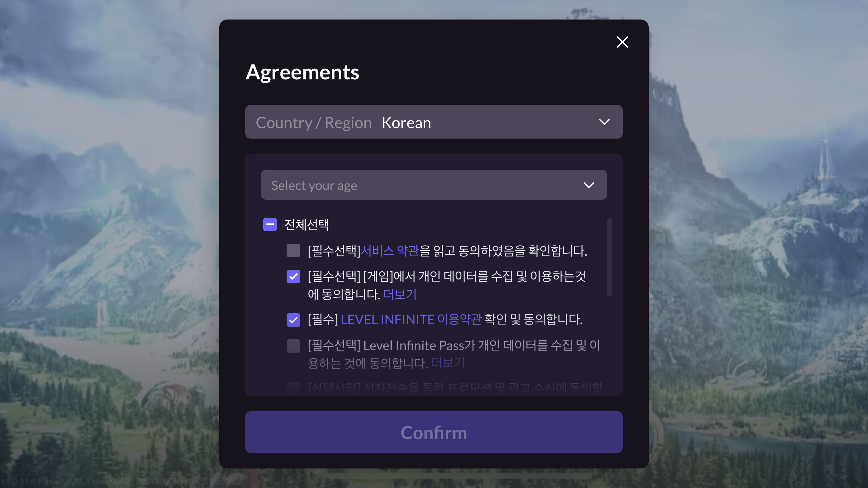Click the 더보기 link for Level Infinite Pass
Screen dimensions: 868x488
[x=448, y=362]
